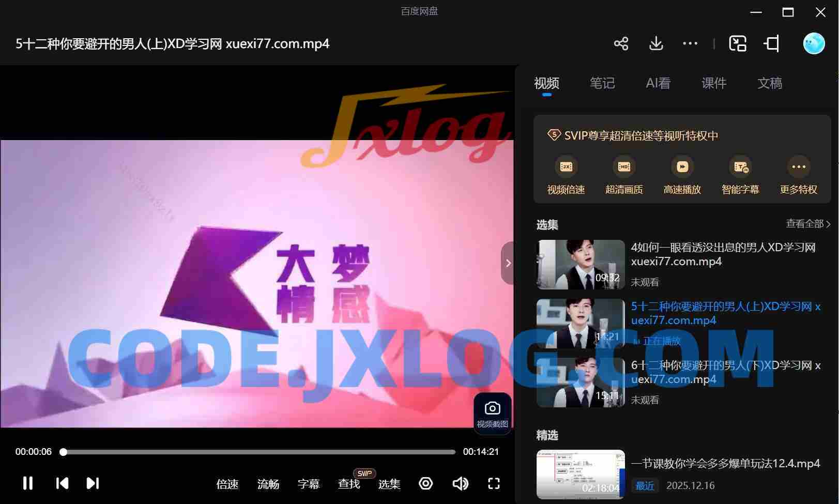Open 更多特权 more privileges

point(799,176)
